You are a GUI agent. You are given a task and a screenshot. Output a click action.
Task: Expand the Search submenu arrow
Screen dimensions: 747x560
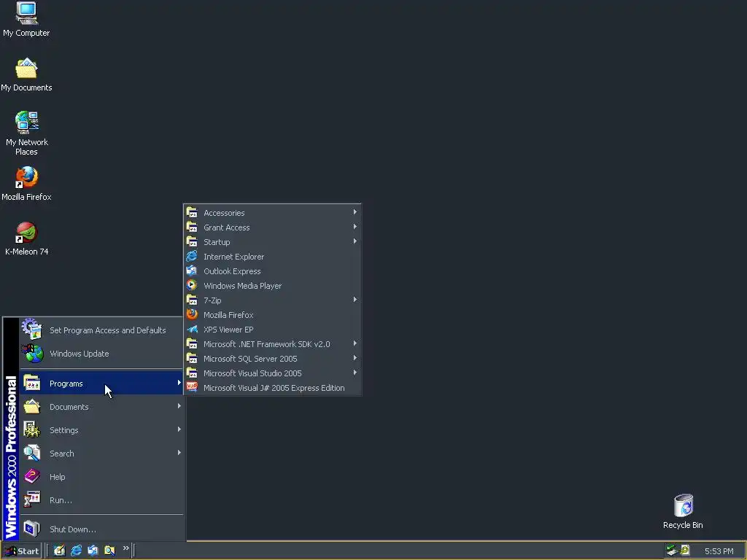pyautogui.click(x=179, y=453)
